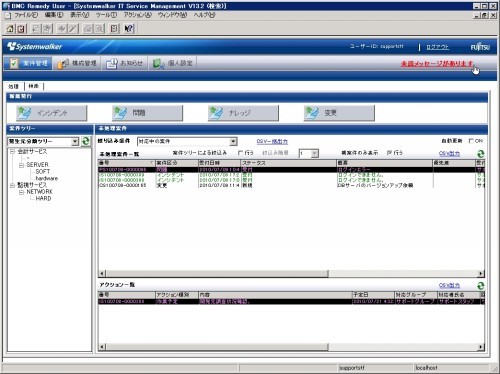The width and height of the screenshot is (500, 374).
Task: Sort by アクション種別 column header
Action: point(177,295)
